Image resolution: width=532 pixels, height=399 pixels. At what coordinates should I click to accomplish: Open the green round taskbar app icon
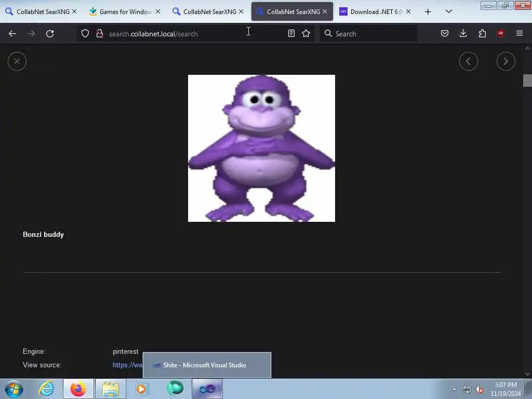[x=175, y=388]
